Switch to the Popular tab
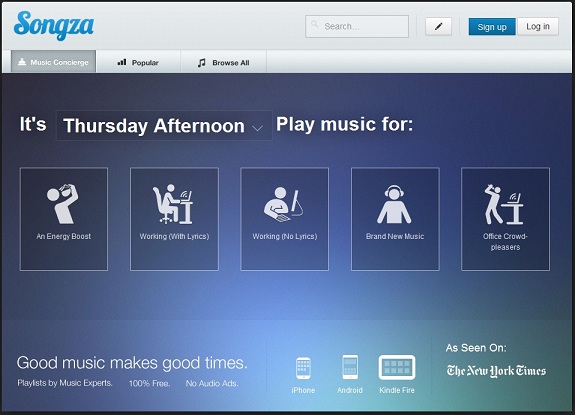This screenshot has width=575, height=415. 138,62
